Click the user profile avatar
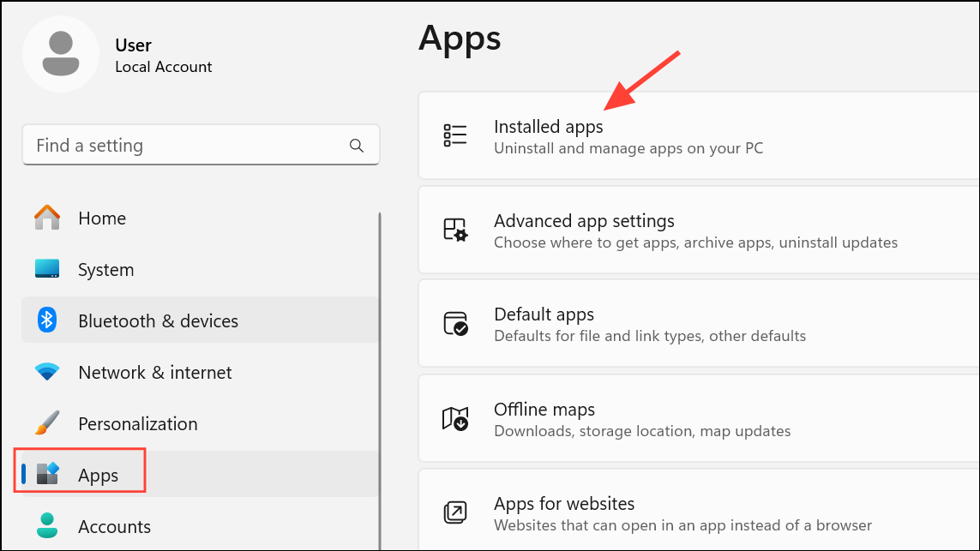 [x=61, y=53]
